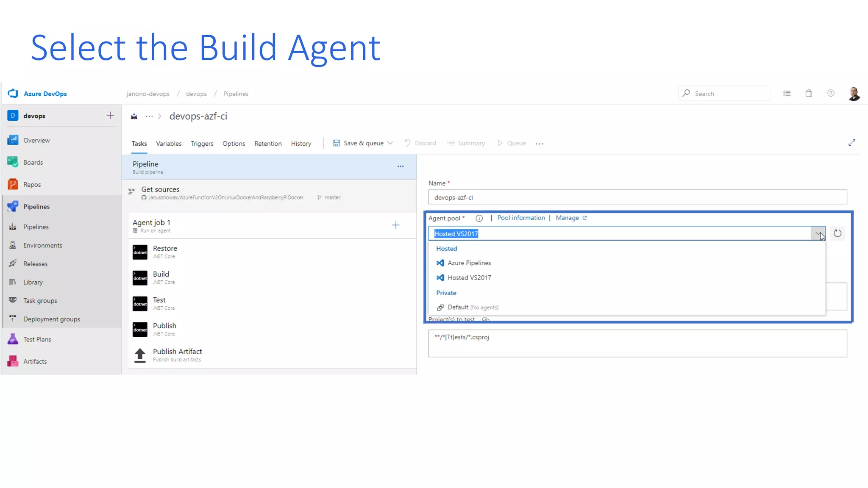
Task: Switch to the Triggers tab
Action: pyautogui.click(x=202, y=144)
